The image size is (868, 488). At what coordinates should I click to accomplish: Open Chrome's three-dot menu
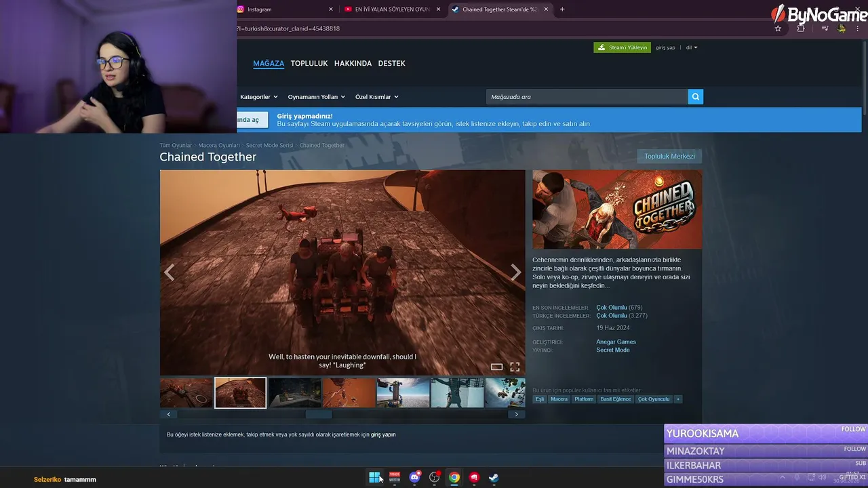[x=859, y=28]
